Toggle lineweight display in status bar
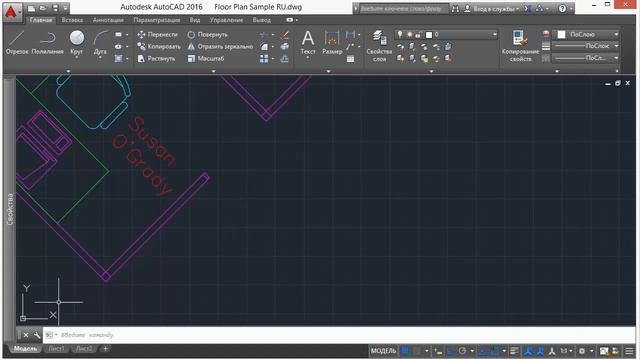The height and width of the screenshot is (360, 640). tap(514, 351)
